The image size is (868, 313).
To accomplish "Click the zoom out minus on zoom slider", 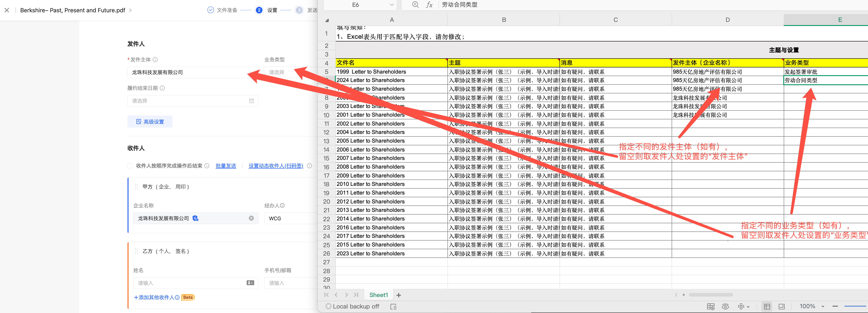I will pos(835,307).
